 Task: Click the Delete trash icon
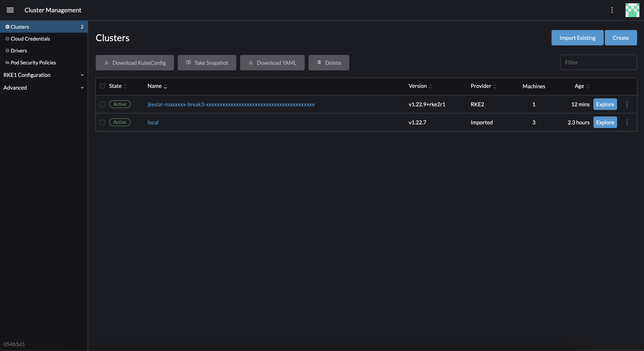[x=319, y=62]
